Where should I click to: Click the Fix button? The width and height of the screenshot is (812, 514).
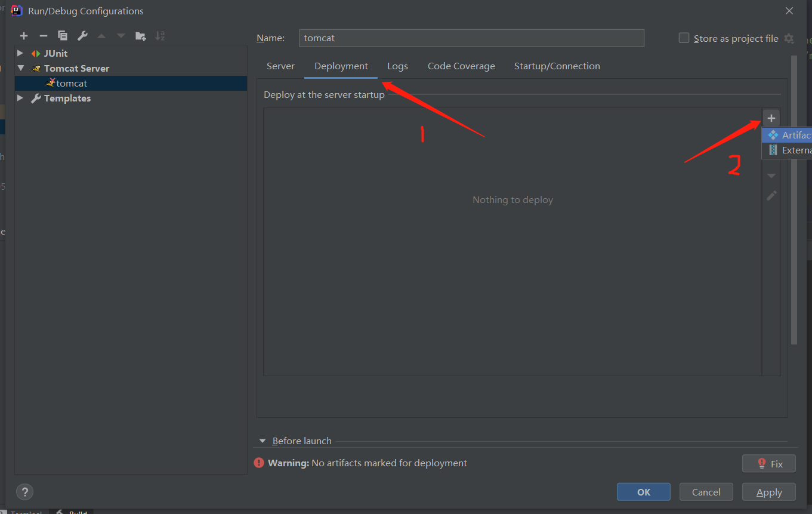point(769,463)
